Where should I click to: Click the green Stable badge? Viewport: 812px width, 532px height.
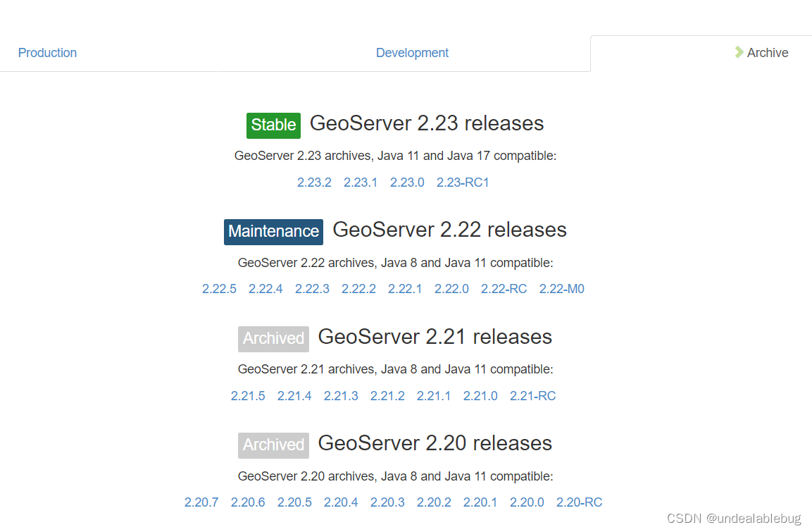click(273, 125)
